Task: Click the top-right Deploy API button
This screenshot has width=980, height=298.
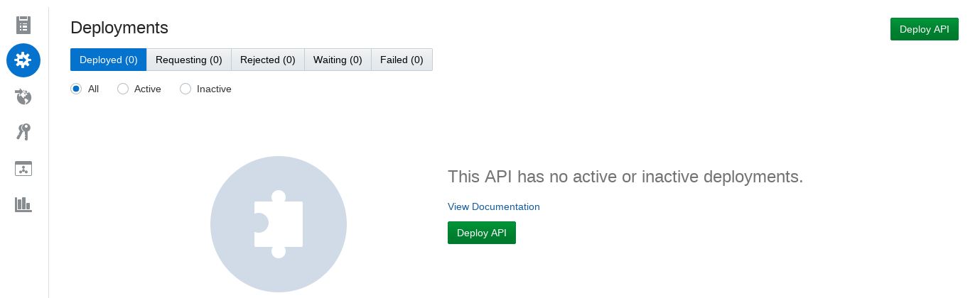Action: pyautogui.click(x=924, y=29)
